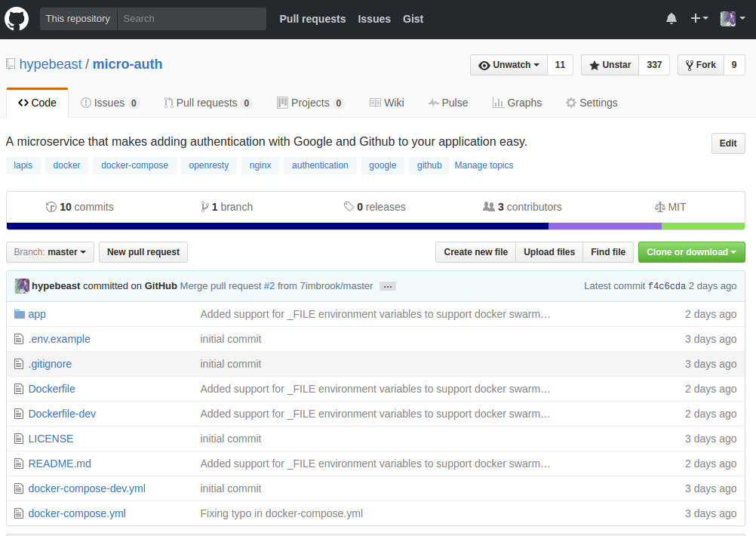Open the Manage topics link
This screenshot has width=756, height=536.
484,165
